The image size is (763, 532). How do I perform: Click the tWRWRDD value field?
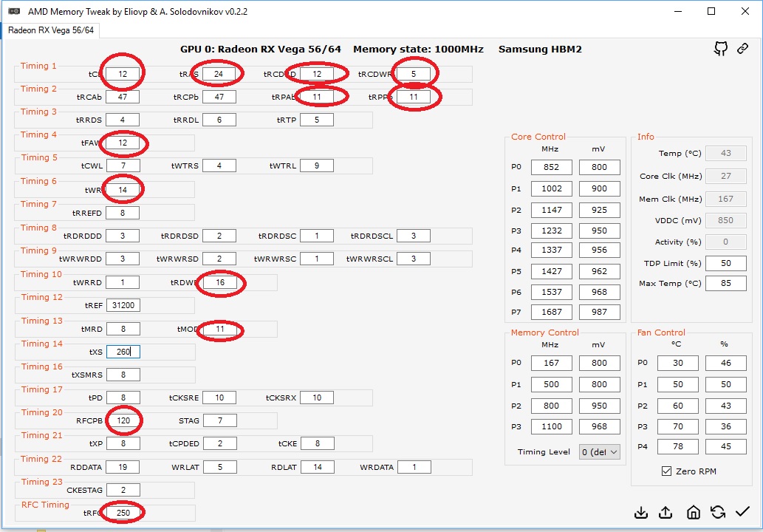[123, 259]
